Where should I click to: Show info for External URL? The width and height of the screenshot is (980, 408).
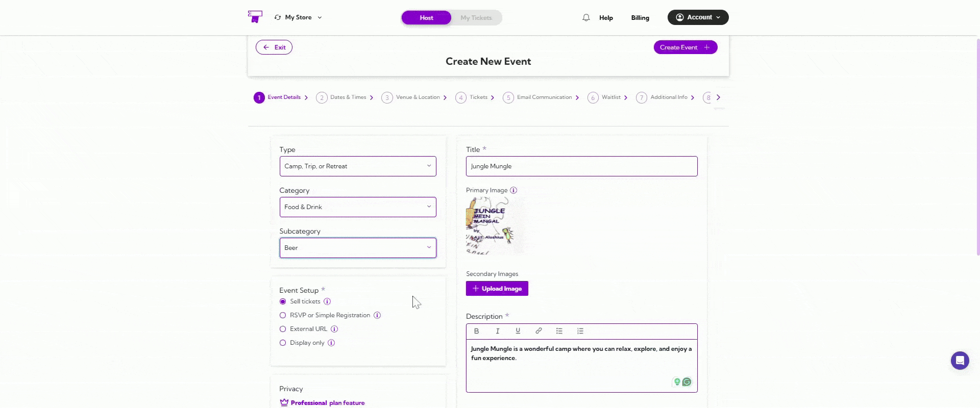(x=334, y=329)
